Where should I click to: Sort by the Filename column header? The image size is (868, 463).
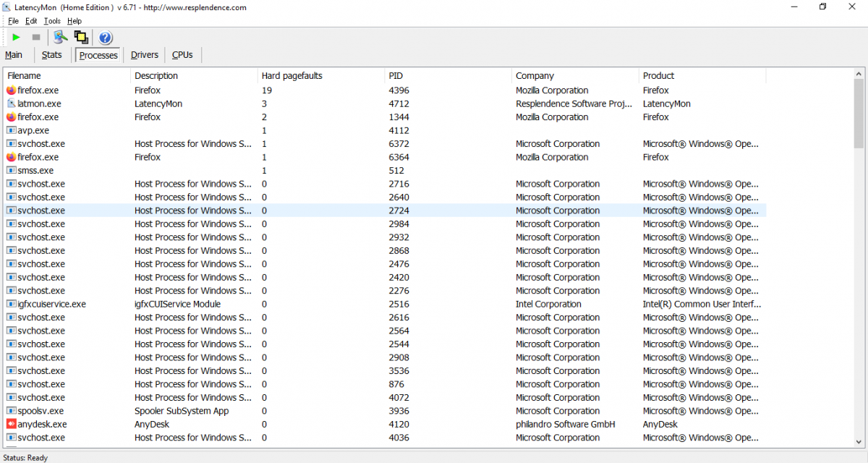[67, 76]
